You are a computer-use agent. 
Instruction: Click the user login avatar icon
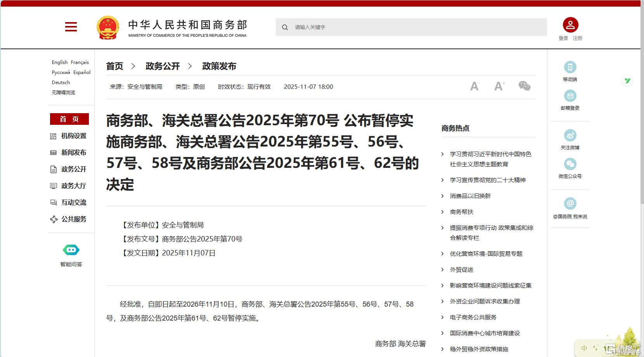pyautogui.click(x=570, y=25)
